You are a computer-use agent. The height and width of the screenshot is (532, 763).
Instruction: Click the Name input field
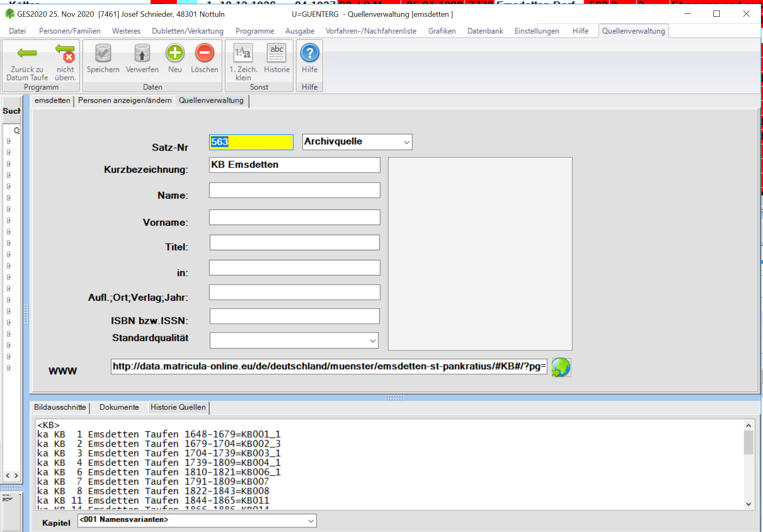[x=295, y=190]
